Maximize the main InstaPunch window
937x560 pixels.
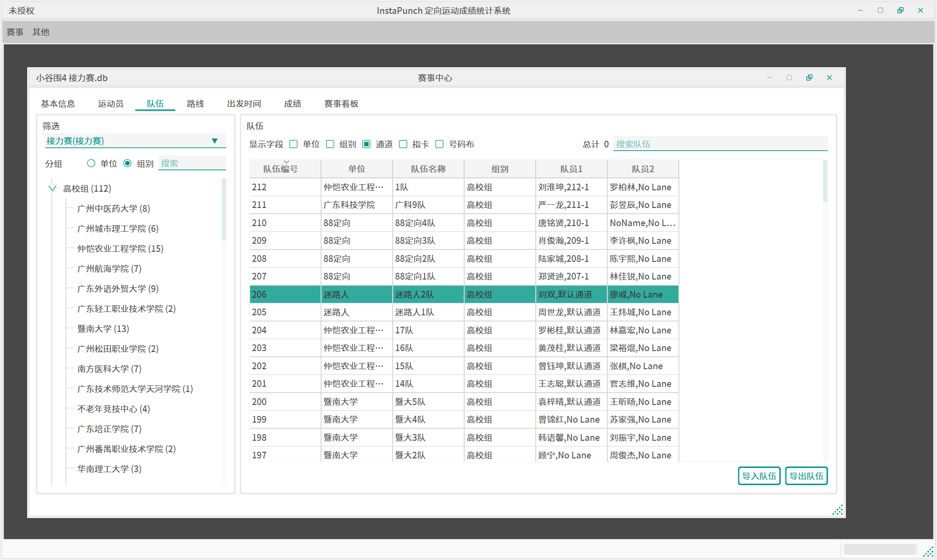pyautogui.click(x=880, y=10)
